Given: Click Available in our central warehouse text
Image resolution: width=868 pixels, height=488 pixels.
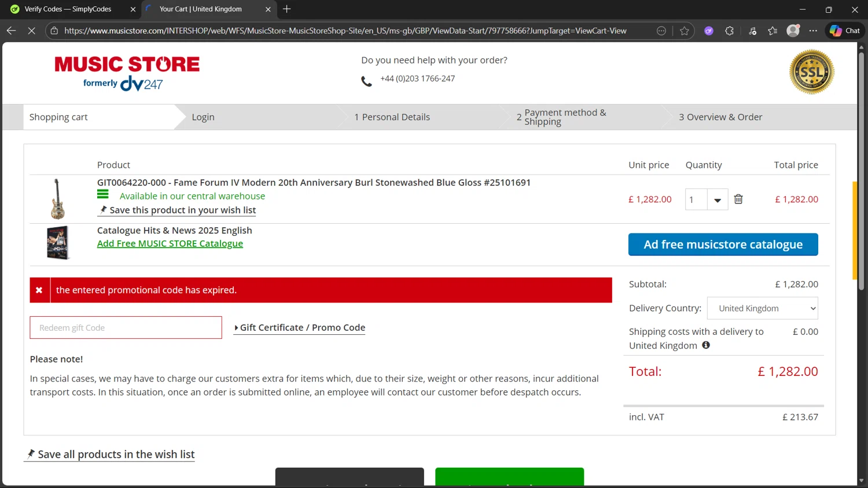Looking at the screenshot, I should coord(192,196).
